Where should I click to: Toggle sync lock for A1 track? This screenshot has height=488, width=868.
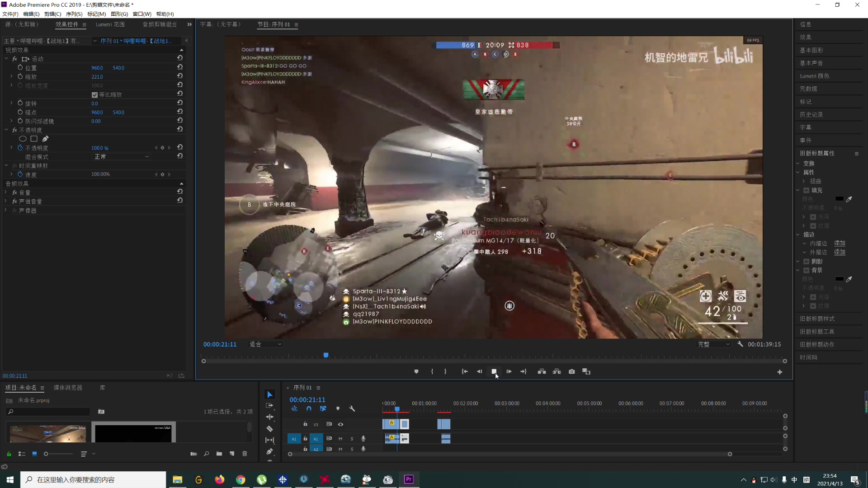pos(329,438)
